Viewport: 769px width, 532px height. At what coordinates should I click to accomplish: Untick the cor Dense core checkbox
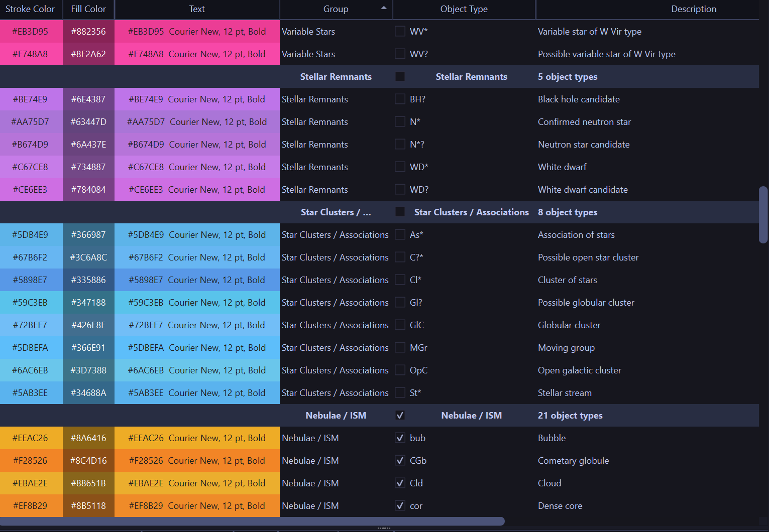(400, 505)
